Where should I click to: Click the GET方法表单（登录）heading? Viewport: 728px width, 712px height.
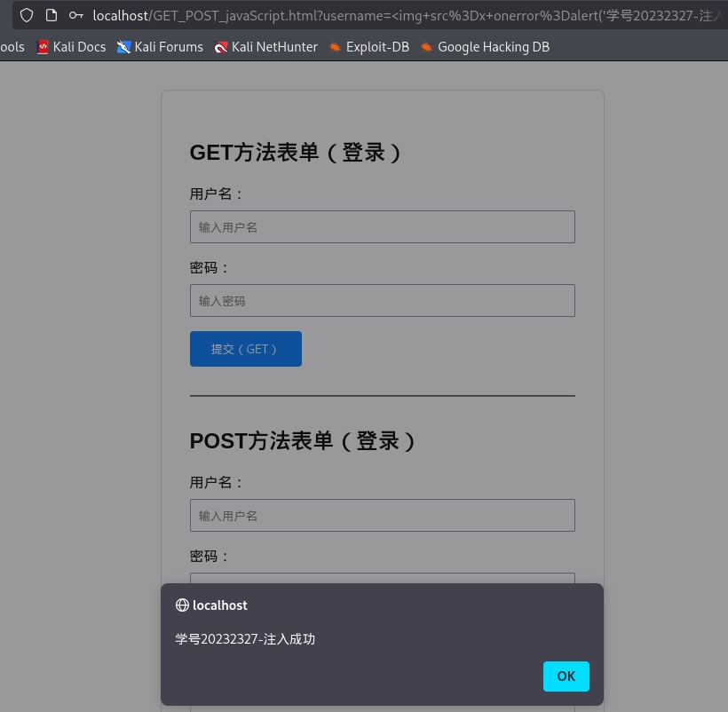[x=296, y=153]
